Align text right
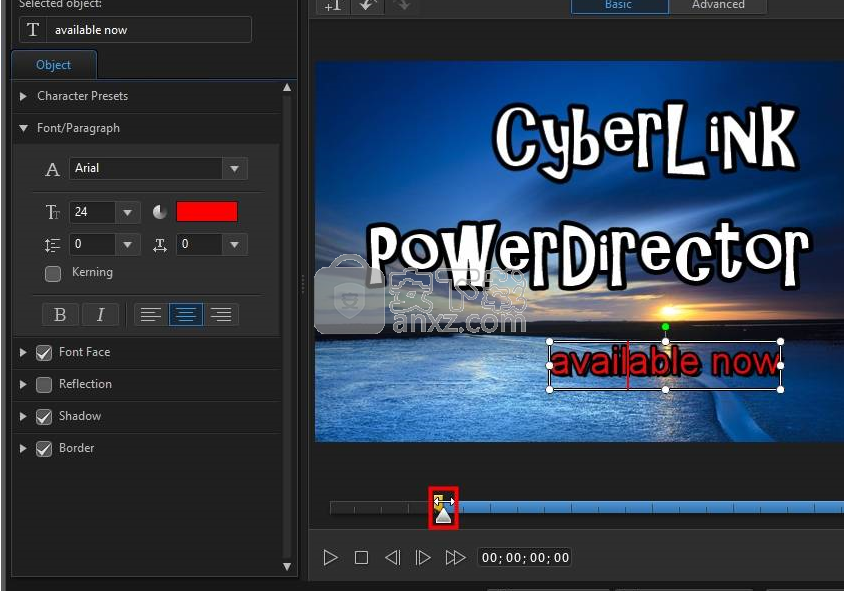Screen dimensions: 844x591 [221, 314]
